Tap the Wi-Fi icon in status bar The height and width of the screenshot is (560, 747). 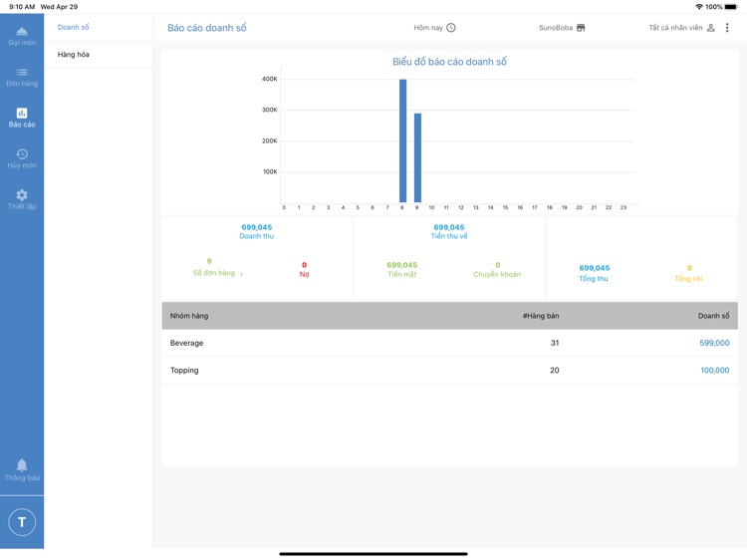699,7
